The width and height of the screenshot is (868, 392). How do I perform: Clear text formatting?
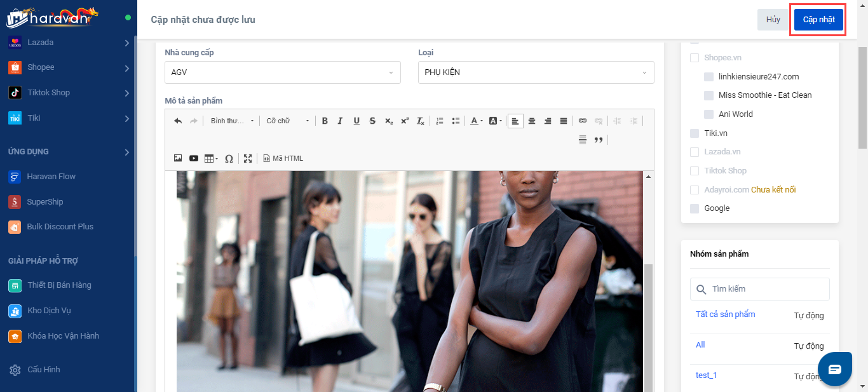pos(421,121)
